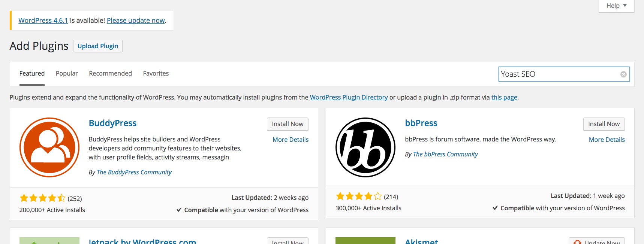Click the Akismet plugin thumbnail

[365, 241]
